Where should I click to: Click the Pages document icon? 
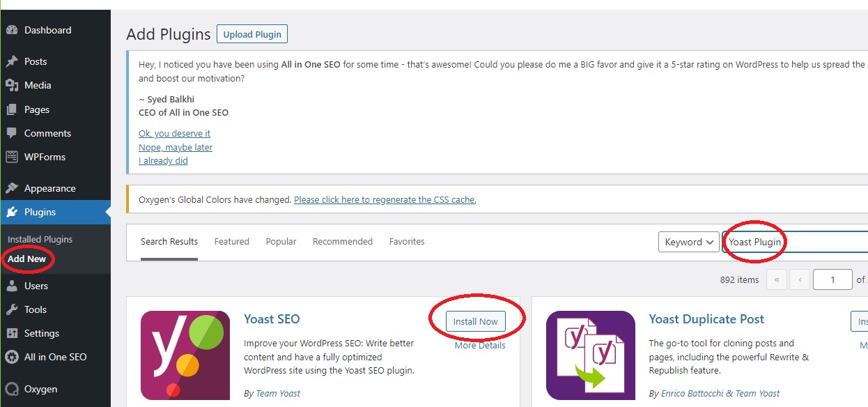12,109
